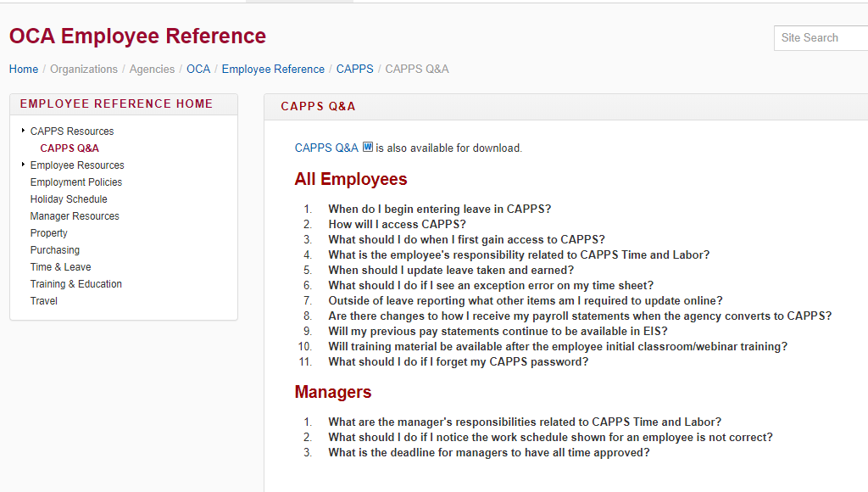This screenshot has width=868, height=492.
Task: Open Purchasing sidebar link
Action: point(55,250)
